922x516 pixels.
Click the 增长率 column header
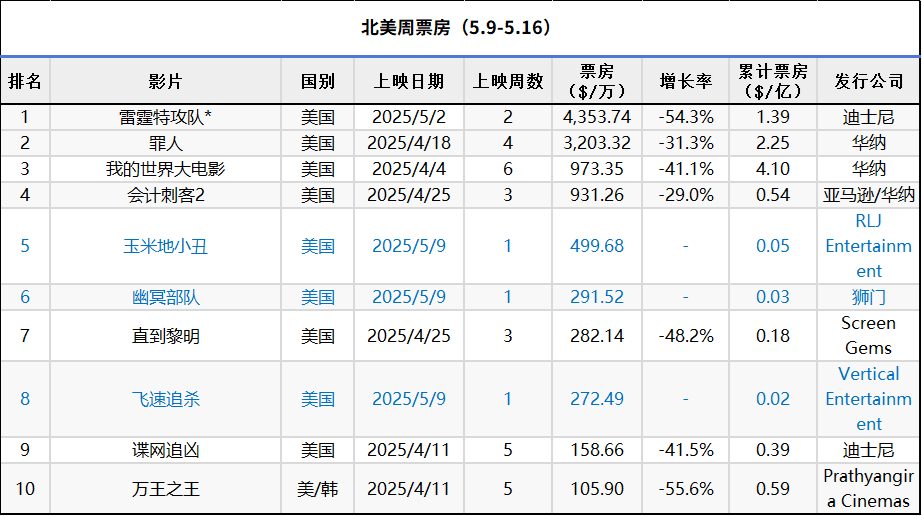pyautogui.click(x=686, y=81)
